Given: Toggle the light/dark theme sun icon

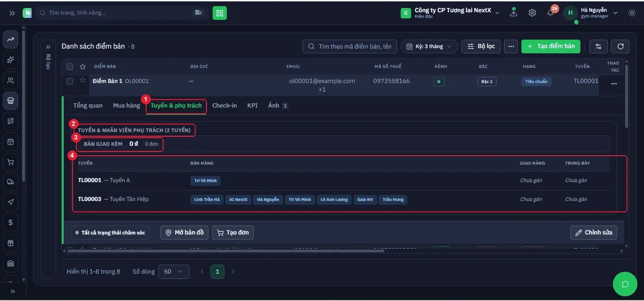Looking at the screenshot, I should pyautogui.click(x=632, y=13).
